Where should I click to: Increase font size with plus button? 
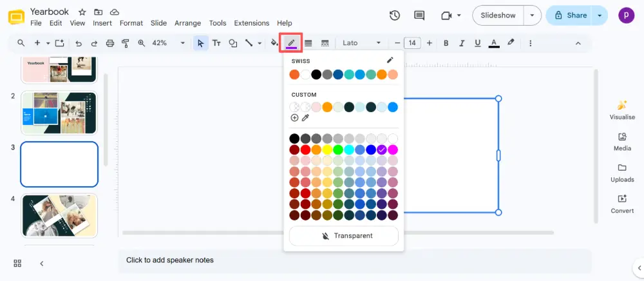pyautogui.click(x=429, y=43)
